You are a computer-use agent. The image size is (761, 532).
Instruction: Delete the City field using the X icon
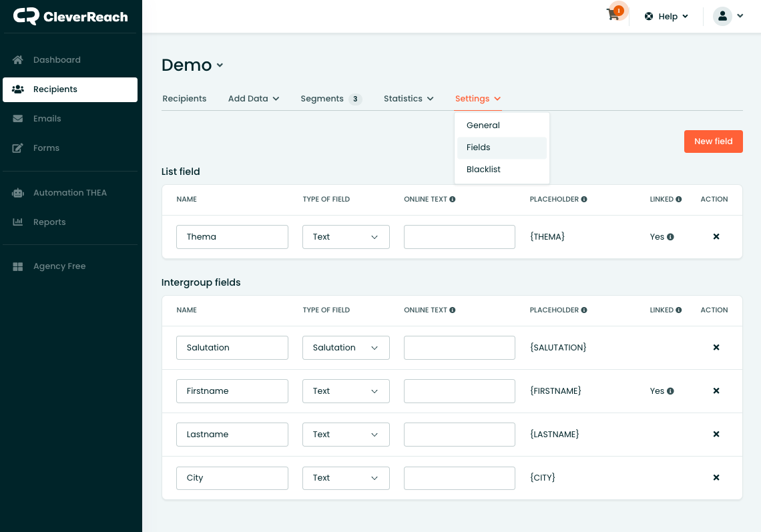click(716, 477)
